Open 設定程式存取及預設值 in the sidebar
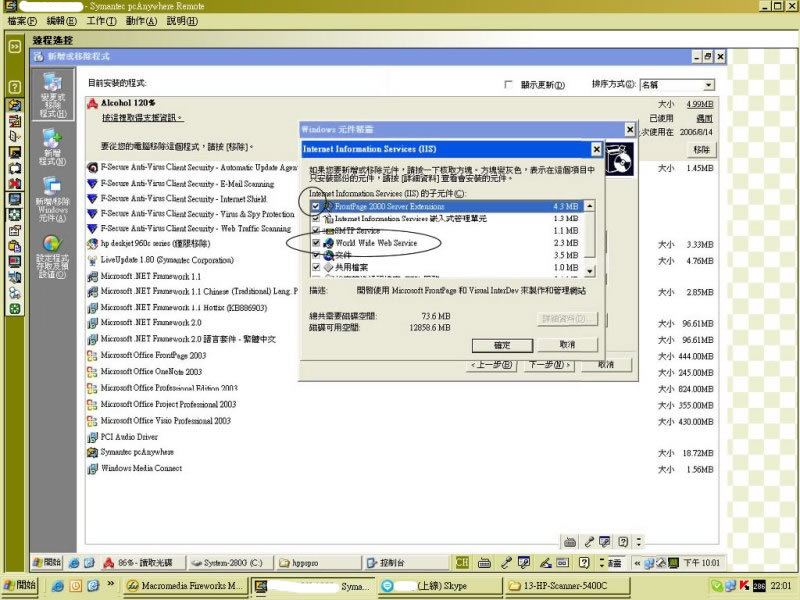 53,257
